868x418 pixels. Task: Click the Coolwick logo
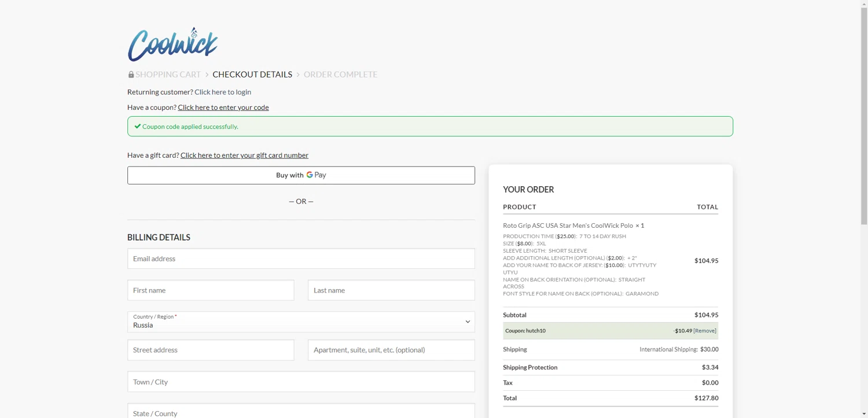[172, 44]
